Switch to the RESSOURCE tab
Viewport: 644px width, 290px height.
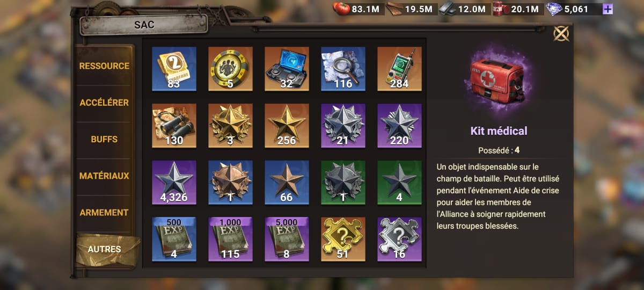pyautogui.click(x=105, y=66)
